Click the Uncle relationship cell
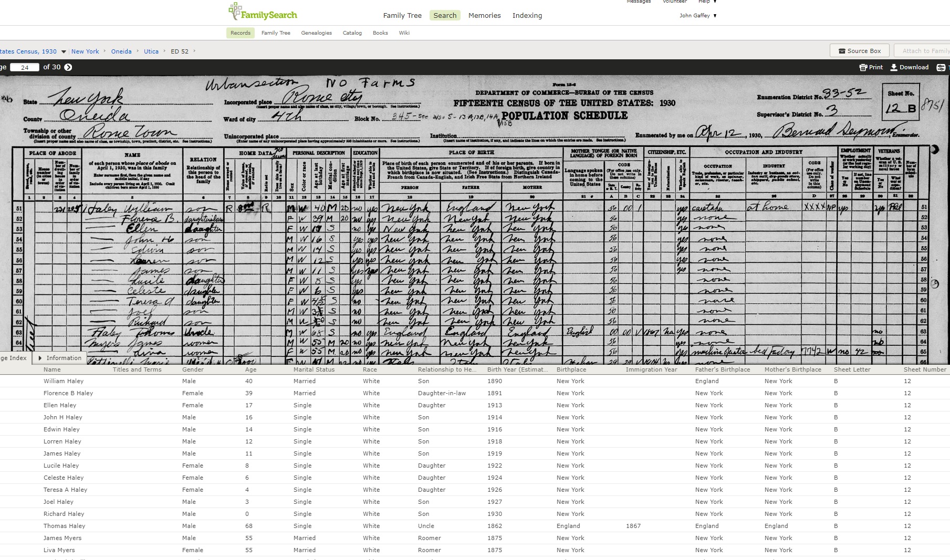950x560 pixels. [x=426, y=526]
